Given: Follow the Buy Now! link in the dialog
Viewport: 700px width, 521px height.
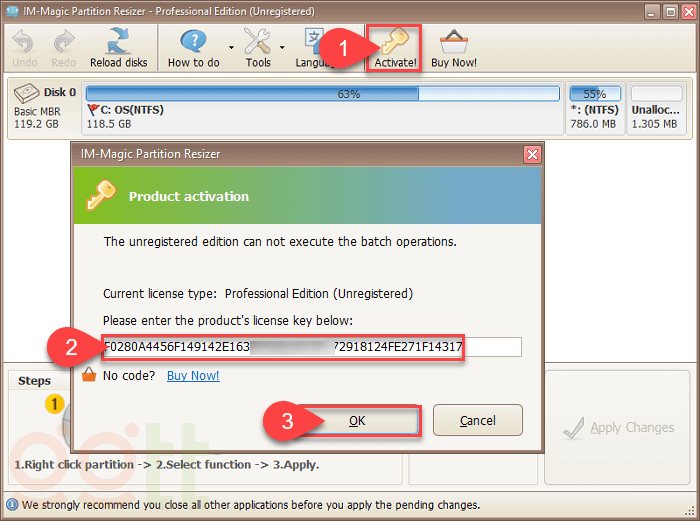Looking at the screenshot, I should (193, 376).
